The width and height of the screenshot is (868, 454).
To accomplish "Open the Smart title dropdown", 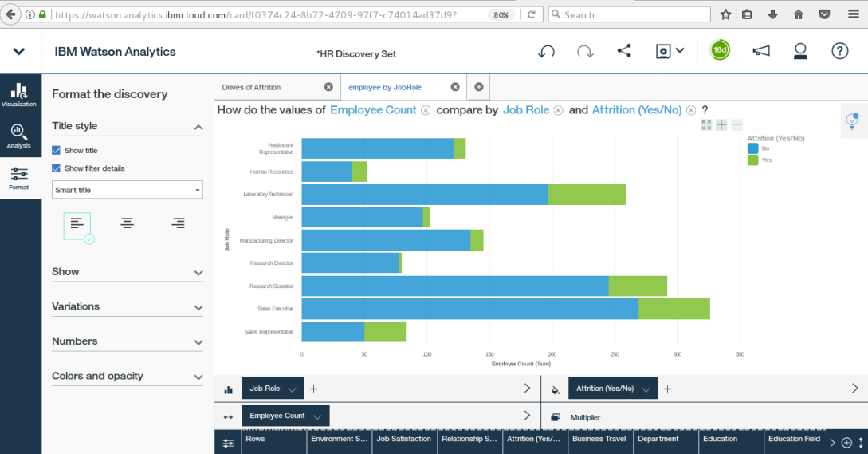I will click(x=128, y=190).
